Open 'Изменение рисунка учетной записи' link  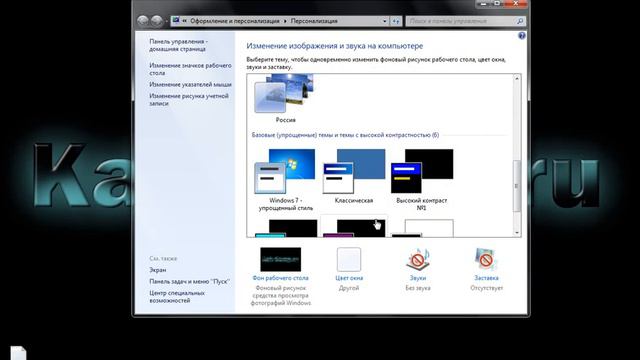[x=189, y=100]
